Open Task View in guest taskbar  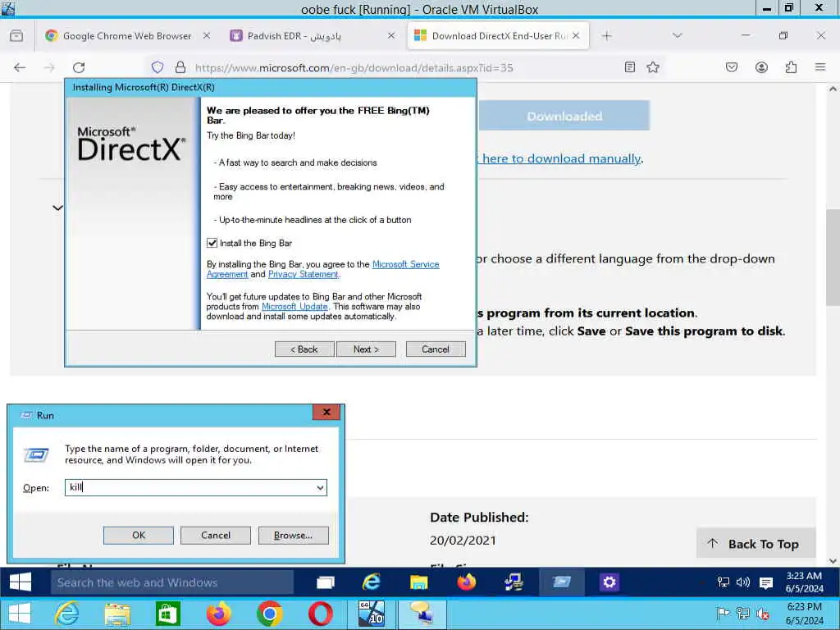tap(325, 582)
